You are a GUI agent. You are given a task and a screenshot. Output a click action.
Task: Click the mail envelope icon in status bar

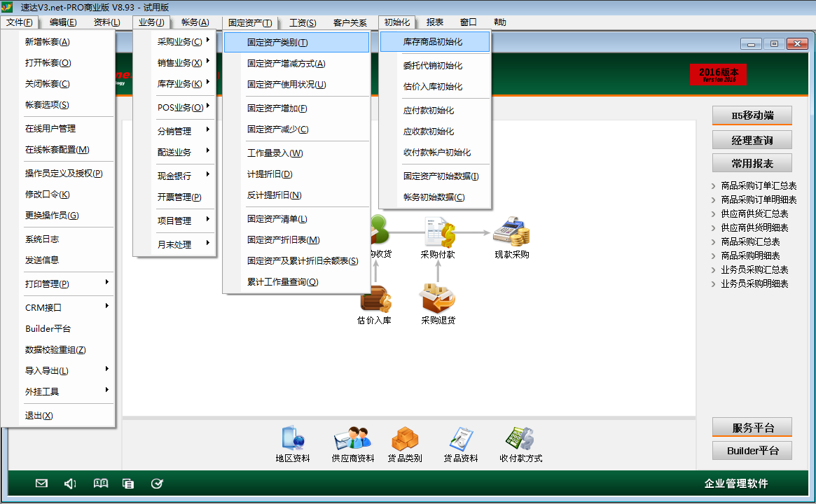click(41, 483)
